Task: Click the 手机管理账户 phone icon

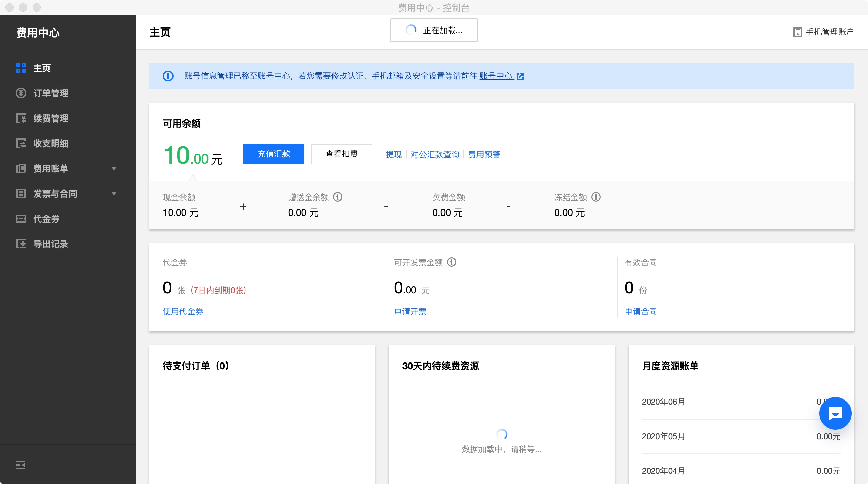Action: [797, 32]
